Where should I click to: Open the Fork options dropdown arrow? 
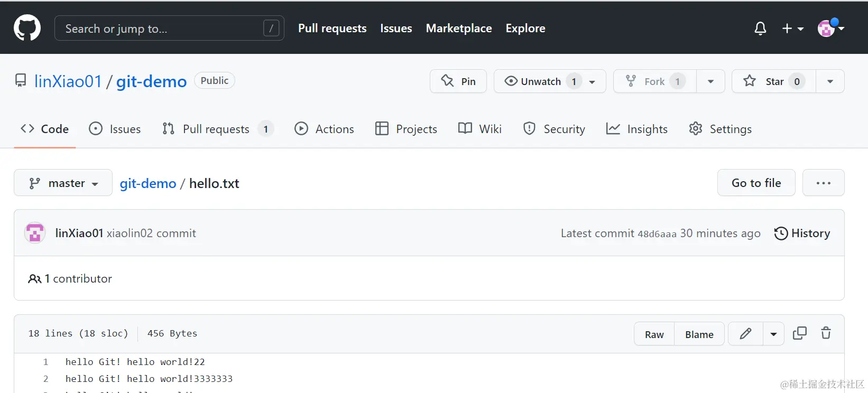point(710,81)
